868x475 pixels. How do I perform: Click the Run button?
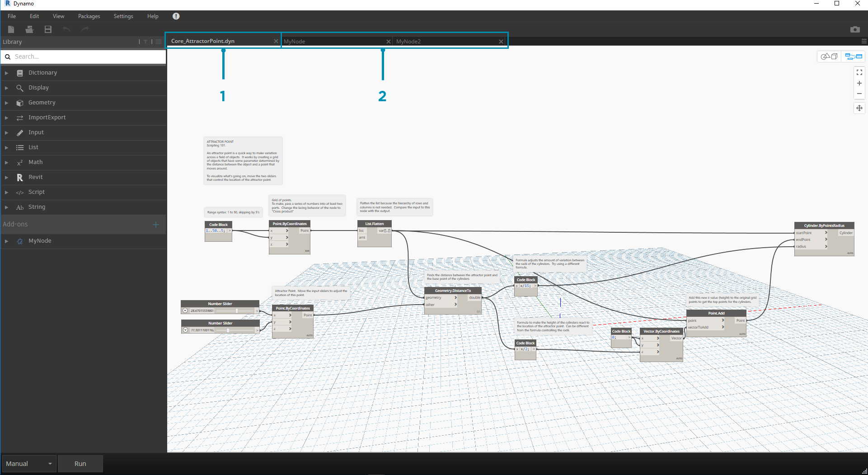pyautogui.click(x=80, y=464)
